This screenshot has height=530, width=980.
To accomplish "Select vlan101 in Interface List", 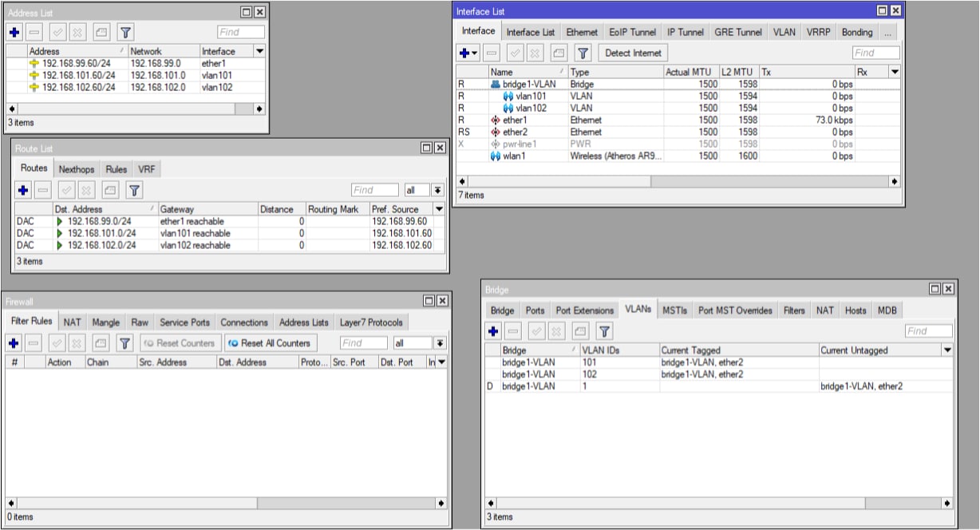I will [x=678, y=96].
